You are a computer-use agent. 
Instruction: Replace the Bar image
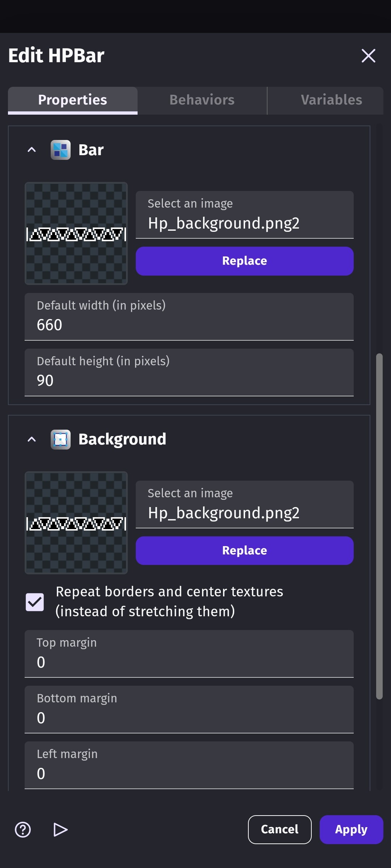point(244,260)
